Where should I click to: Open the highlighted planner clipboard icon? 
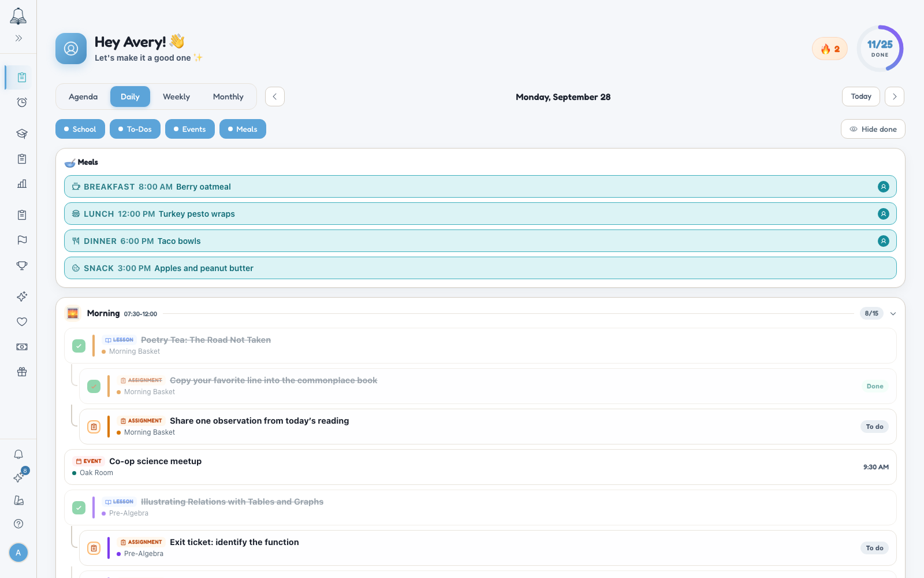tap(22, 77)
